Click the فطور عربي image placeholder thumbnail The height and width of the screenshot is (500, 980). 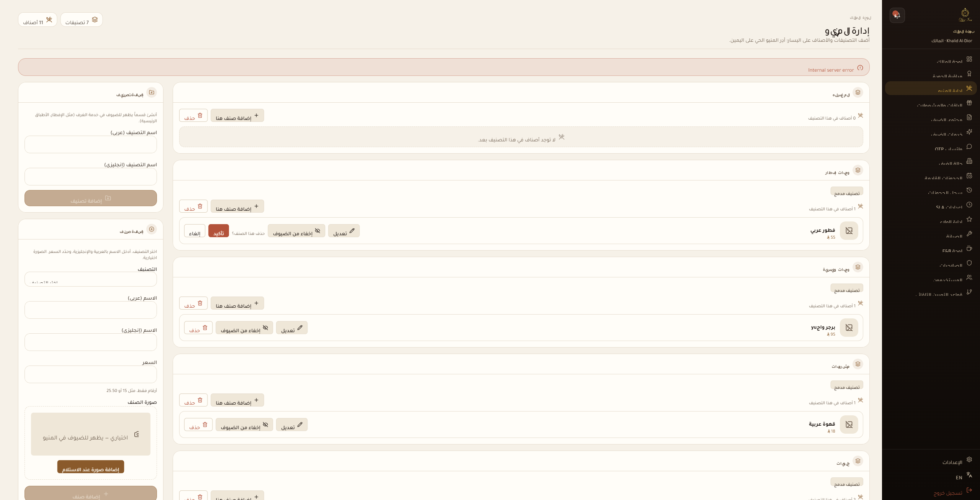[849, 231]
